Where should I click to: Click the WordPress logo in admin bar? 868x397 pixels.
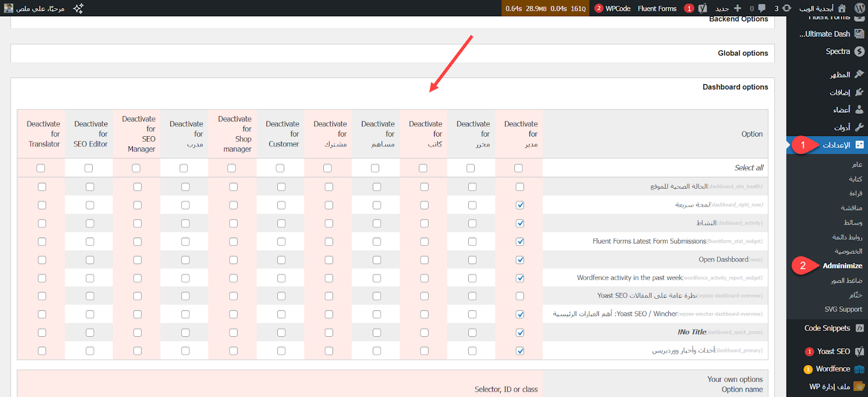(x=859, y=8)
